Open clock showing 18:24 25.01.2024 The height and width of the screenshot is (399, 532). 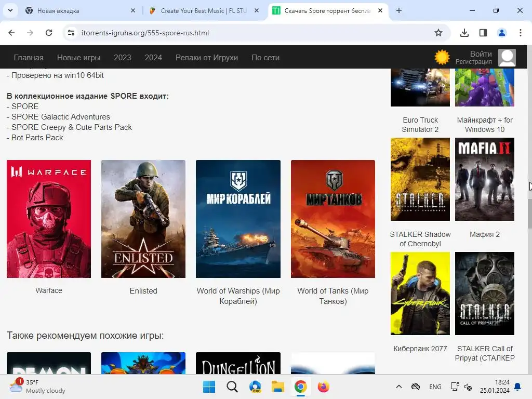(495, 387)
